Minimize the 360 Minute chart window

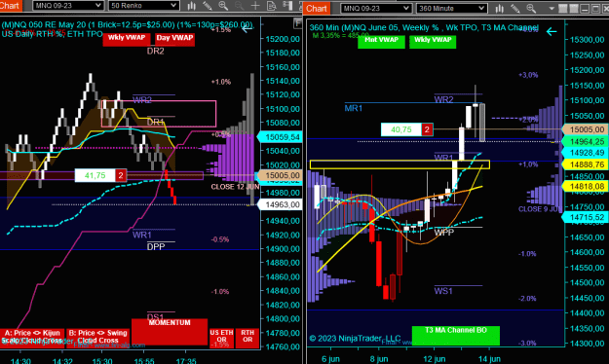585,8
